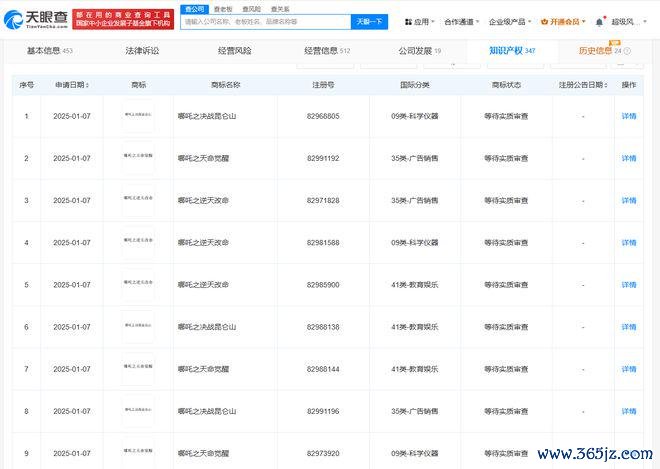This screenshot has height=469, width=660.
Task: Select the 查公司 search tab
Action: point(194,9)
